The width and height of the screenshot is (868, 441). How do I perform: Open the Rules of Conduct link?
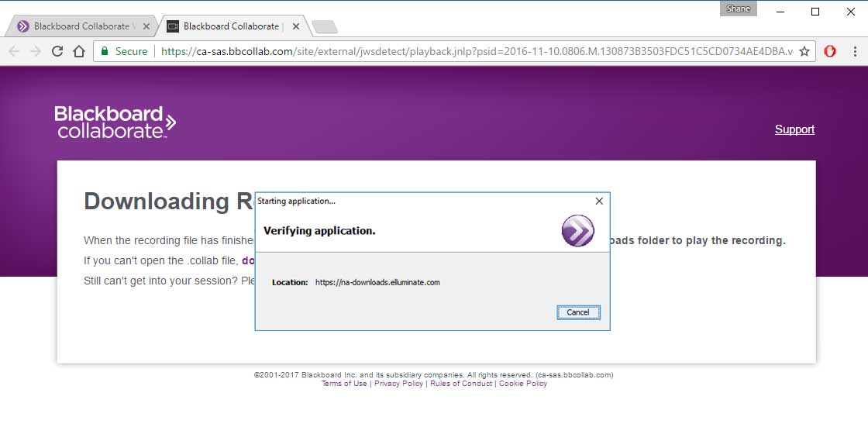[461, 384]
